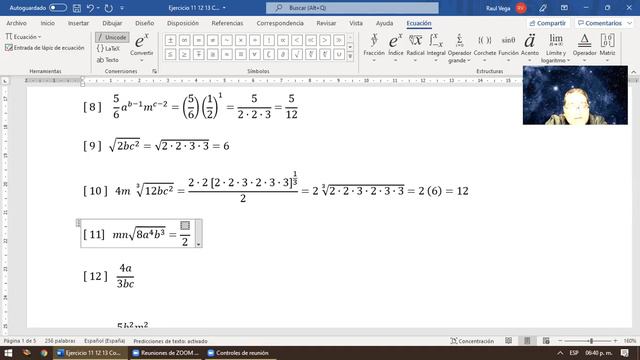The image size is (640, 360).
Task: Switch to the Referencias tab
Action: coord(227,23)
